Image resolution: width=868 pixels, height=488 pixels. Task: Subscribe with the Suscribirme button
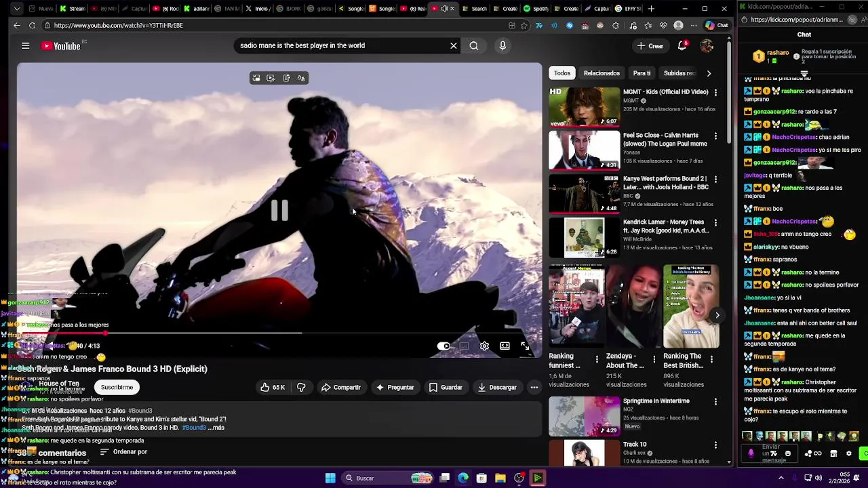(x=117, y=387)
